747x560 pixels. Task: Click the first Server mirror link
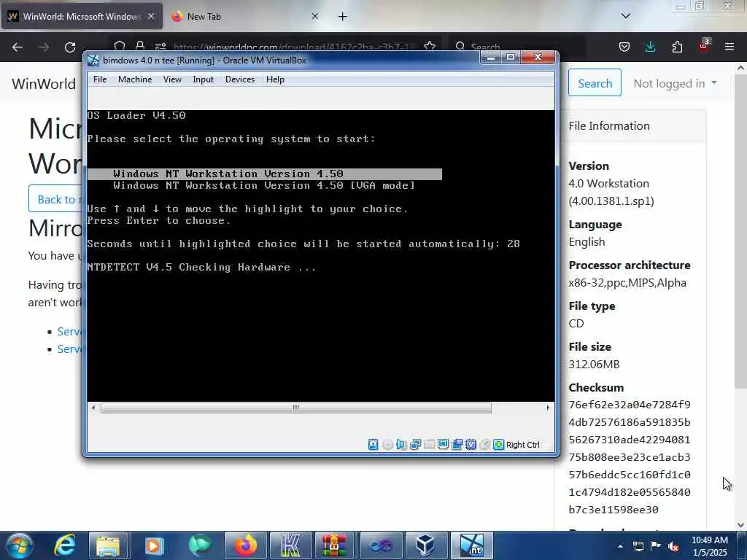pos(69,332)
